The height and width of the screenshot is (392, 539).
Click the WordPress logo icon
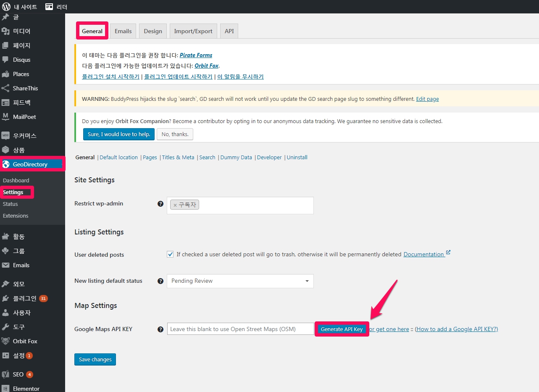(x=6, y=7)
